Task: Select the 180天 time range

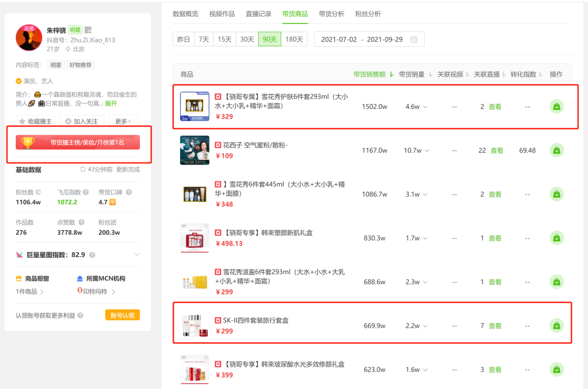Action: [x=295, y=39]
